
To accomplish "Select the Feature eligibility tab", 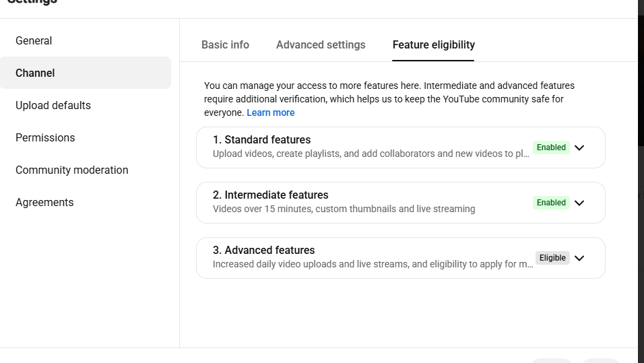I will (x=433, y=44).
